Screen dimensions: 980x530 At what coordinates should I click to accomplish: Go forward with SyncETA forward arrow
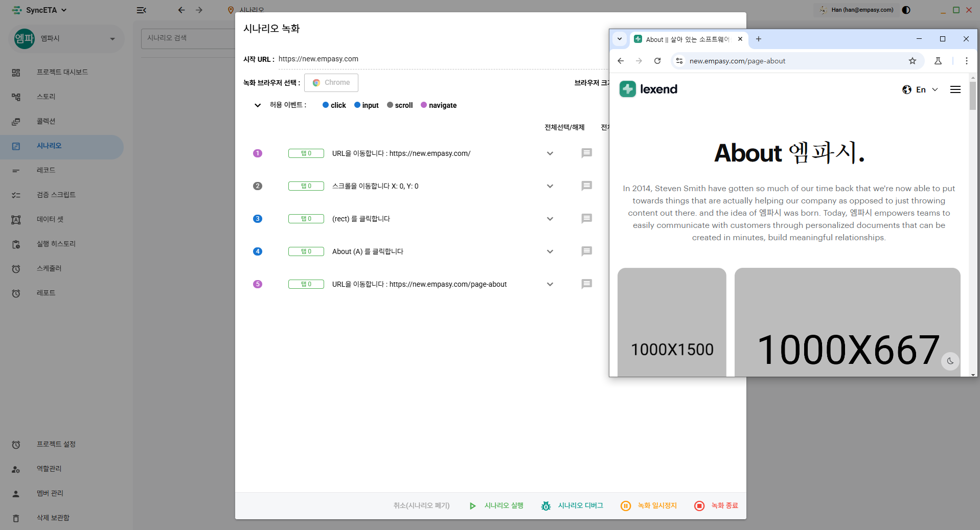point(199,10)
